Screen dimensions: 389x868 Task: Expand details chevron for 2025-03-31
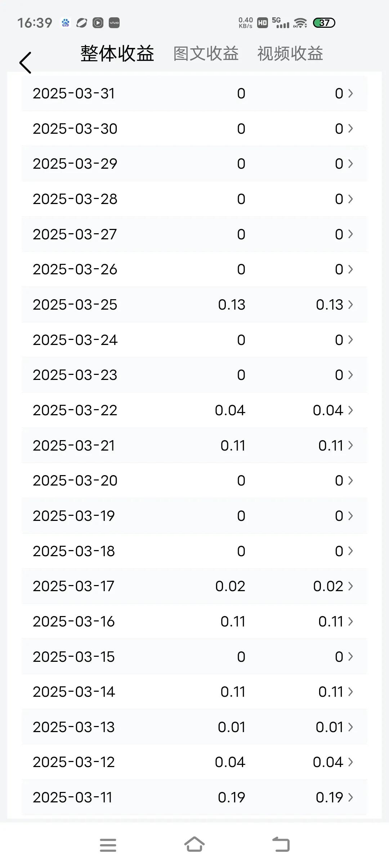click(x=350, y=93)
